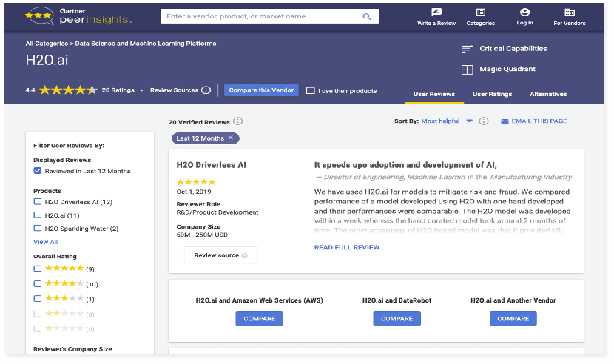Click the Review Sources info icon
This screenshot has height=364, width=614.
[x=206, y=90]
